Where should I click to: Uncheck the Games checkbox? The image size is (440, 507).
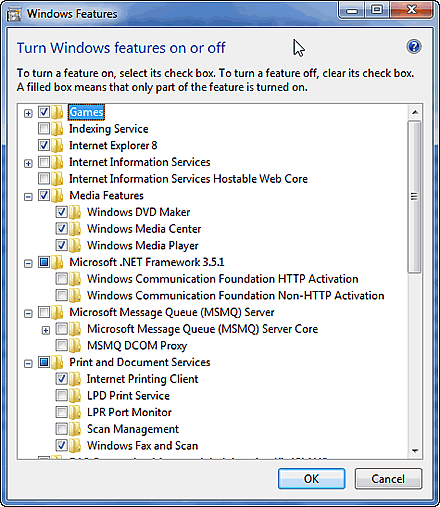point(44,112)
